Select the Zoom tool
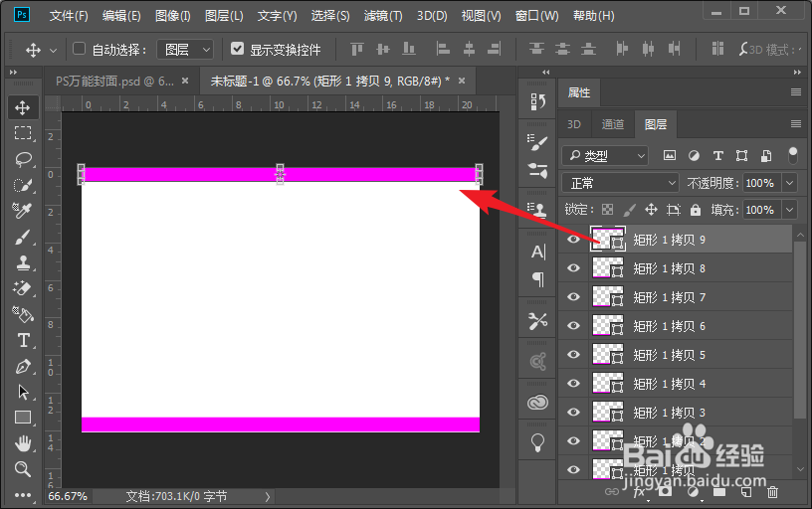Screen dimensions: 812x509 pyautogui.click(x=22, y=469)
